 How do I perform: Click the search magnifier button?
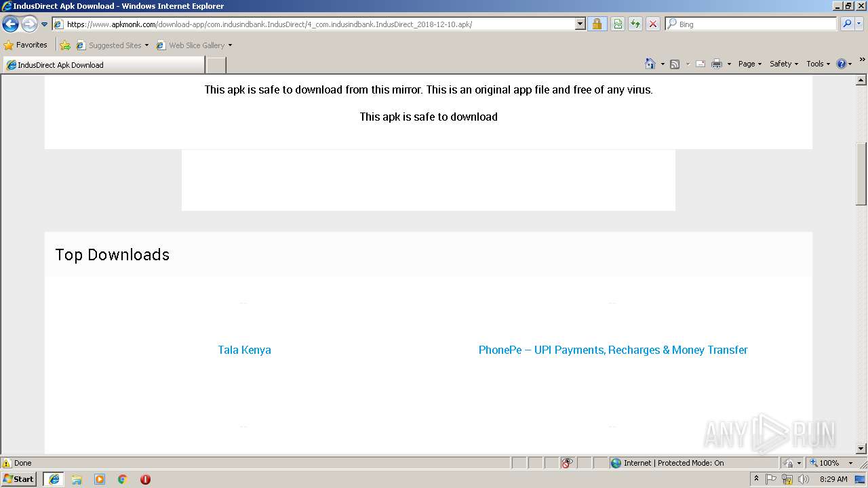coord(847,24)
